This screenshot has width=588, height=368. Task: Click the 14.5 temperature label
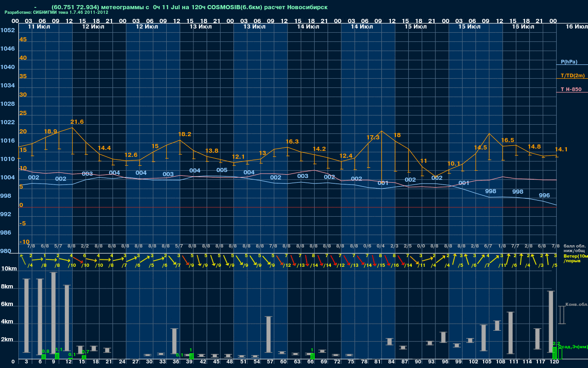pos(481,148)
